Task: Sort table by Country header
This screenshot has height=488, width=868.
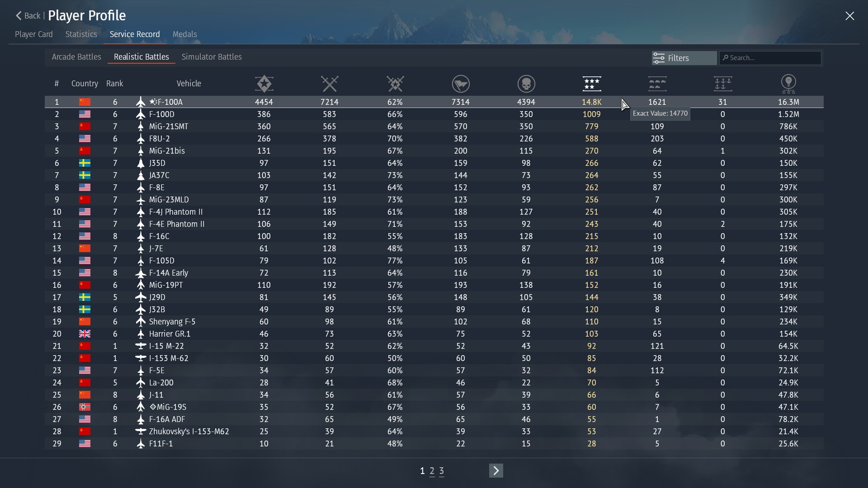Action: point(85,84)
